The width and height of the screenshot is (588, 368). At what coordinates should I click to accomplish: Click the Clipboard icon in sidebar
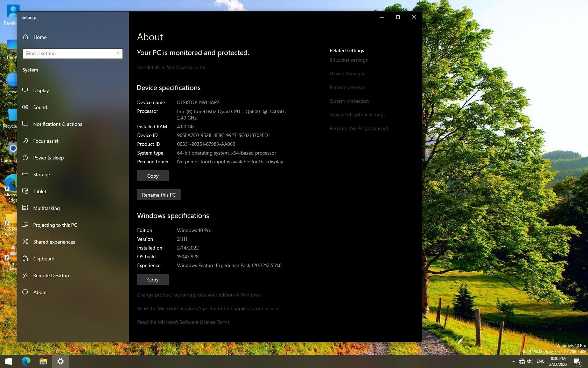pos(25,258)
